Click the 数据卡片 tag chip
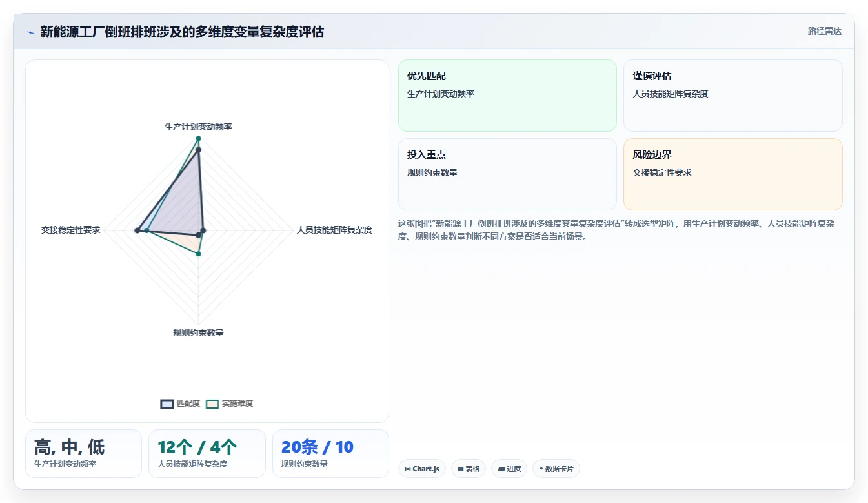 [x=556, y=469]
